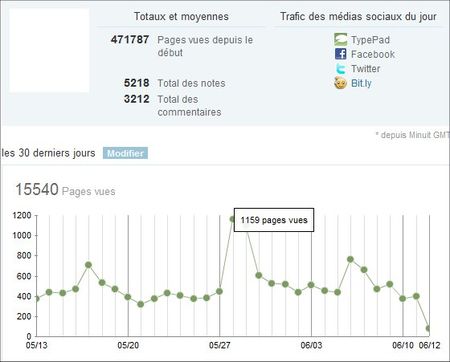Click the 15540 Pages vues heading

(x=65, y=190)
